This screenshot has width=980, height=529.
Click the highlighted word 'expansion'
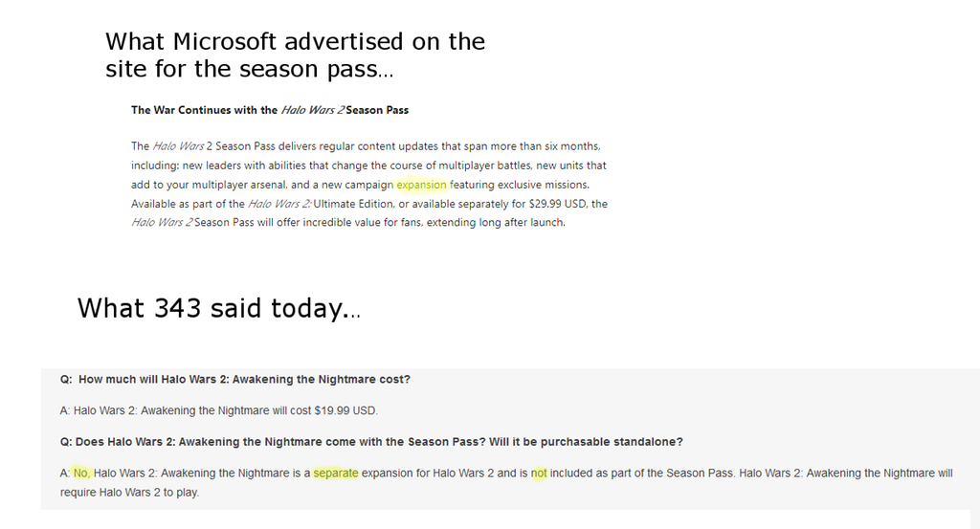[x=421, y=185]
